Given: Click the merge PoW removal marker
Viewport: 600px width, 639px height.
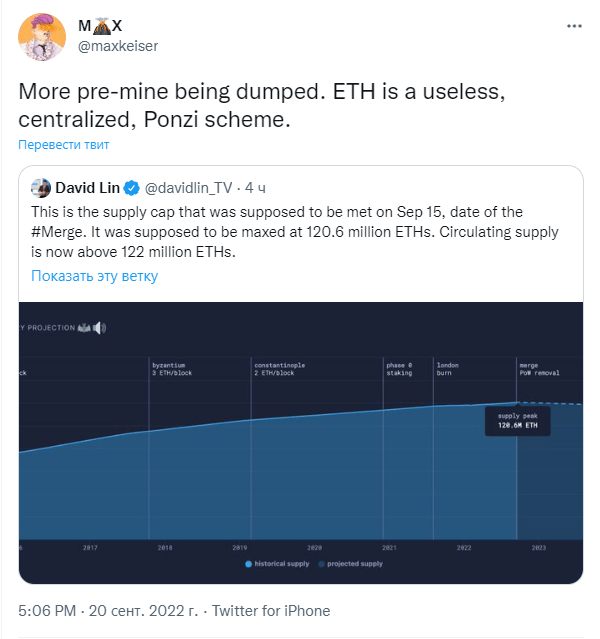Looking at the screenshot, I should (x=539, y=369).
